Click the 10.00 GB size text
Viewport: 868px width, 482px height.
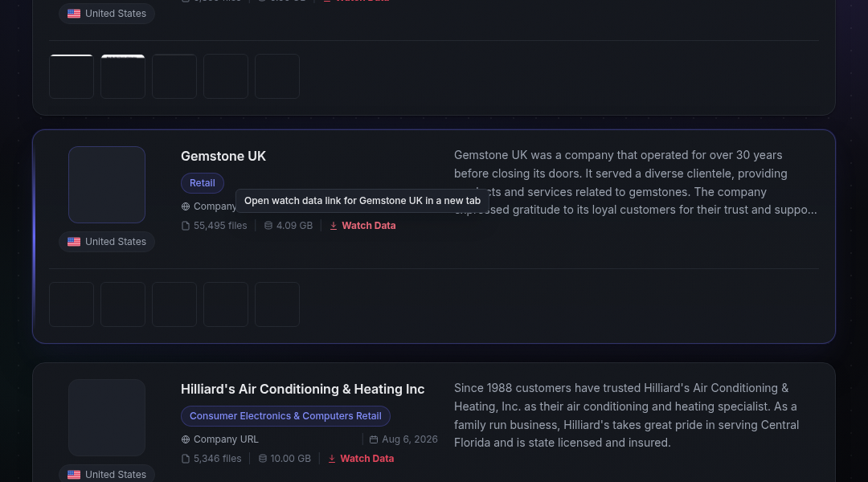click(x=291, y=459)
